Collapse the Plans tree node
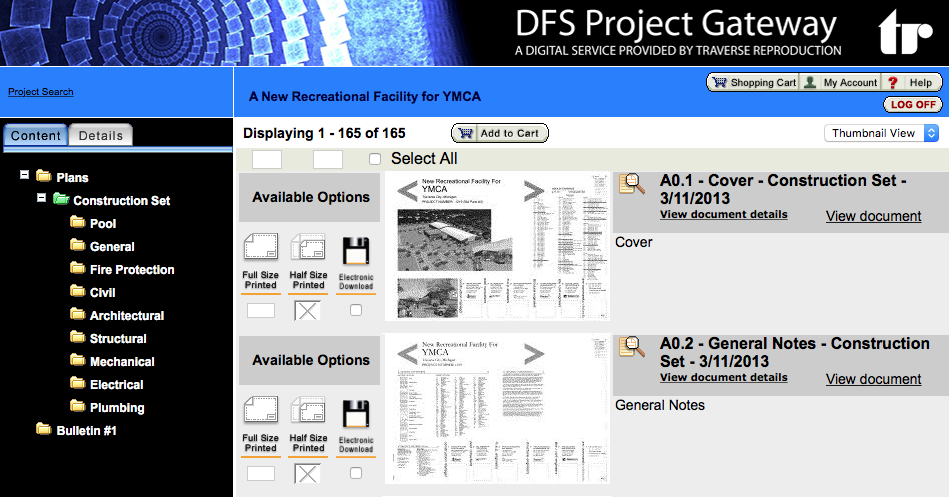This screenshot has width=949, height=497. pos(24,175)
